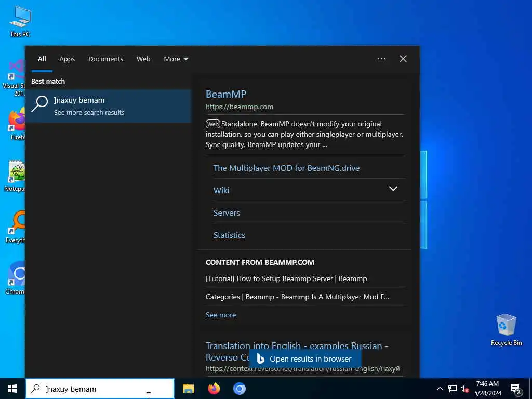Click the Web badge in the description

point(213,124)
